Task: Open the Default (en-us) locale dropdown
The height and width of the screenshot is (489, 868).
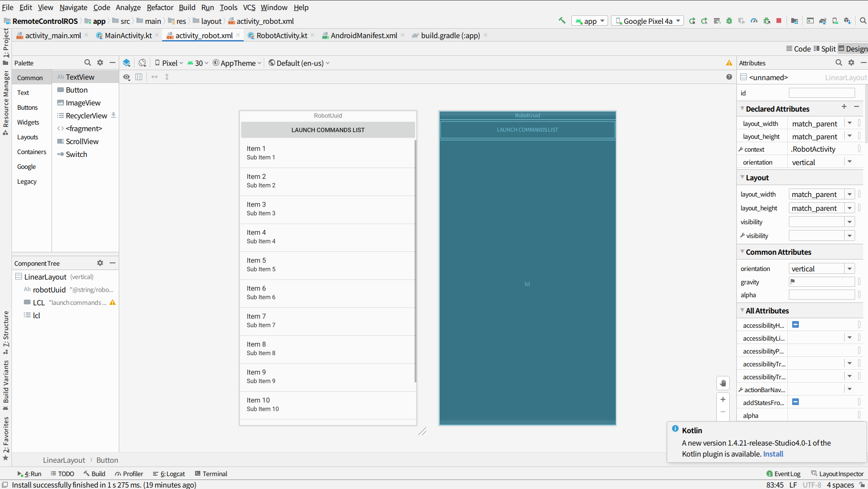Action: click(x=299, y=63)
